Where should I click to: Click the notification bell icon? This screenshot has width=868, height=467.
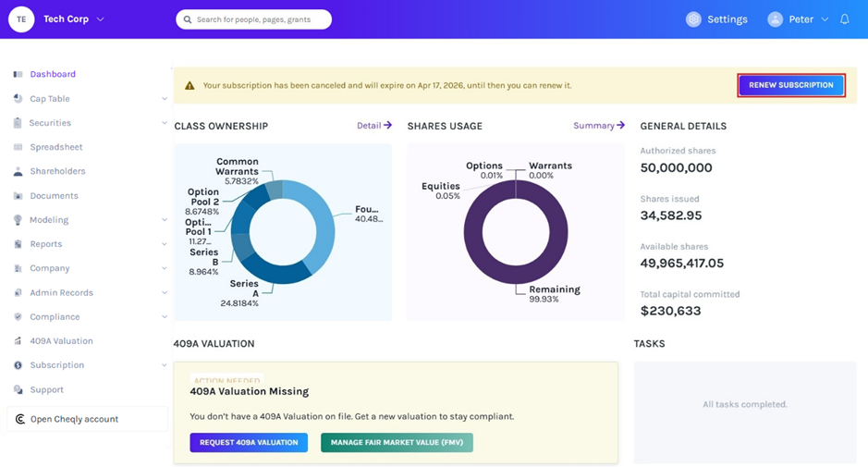(x=844, y=18)
